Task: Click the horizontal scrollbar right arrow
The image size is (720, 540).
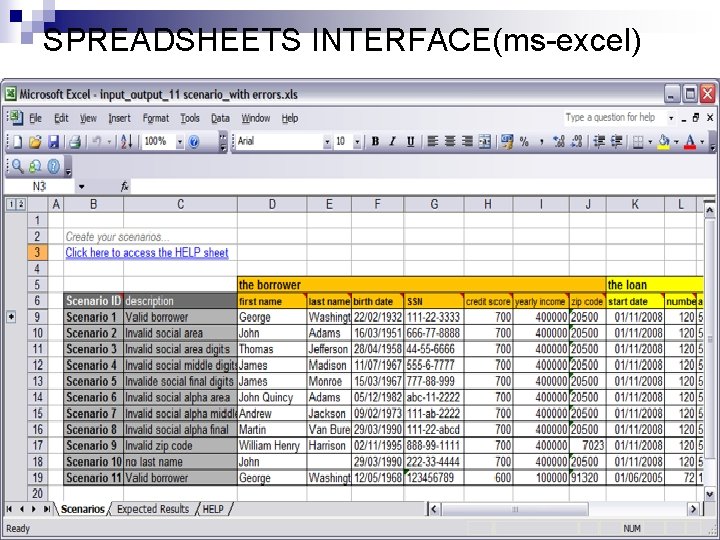Action: [x=693, y=509]
